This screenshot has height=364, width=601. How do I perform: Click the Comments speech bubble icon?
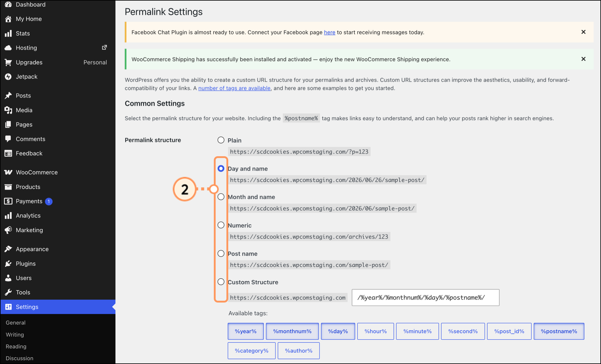click(8, 139)
